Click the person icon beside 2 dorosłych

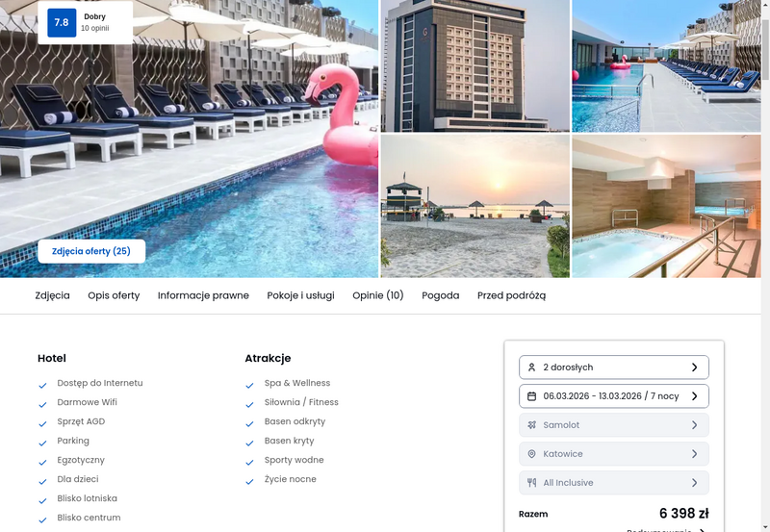click(531, 367)
